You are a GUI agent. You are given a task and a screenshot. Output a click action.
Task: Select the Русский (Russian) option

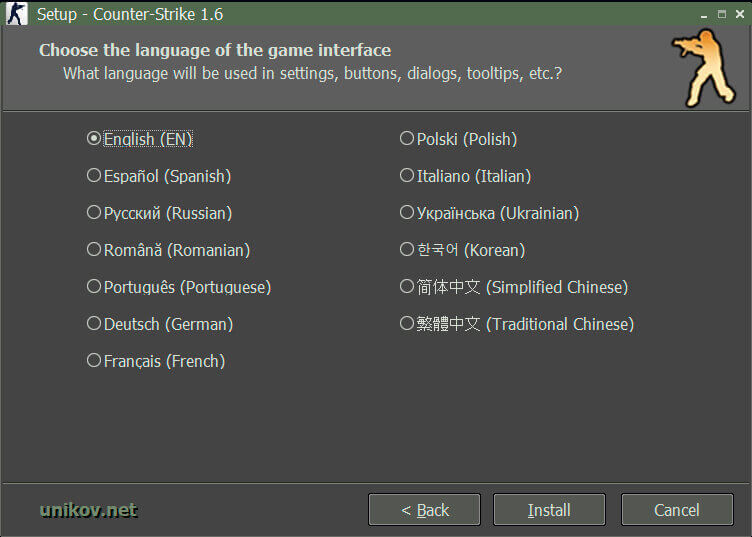click(95, 213)
